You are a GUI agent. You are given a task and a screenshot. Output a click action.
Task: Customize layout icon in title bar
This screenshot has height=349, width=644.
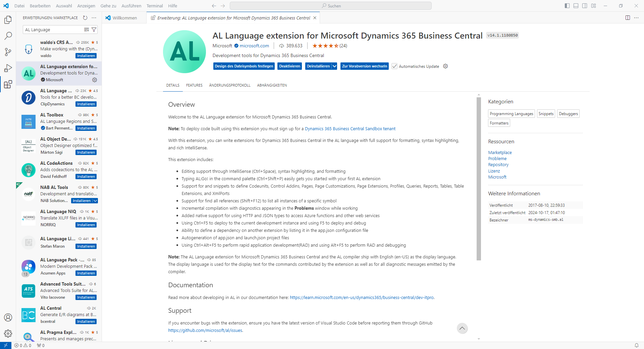(x=594, y=6)
